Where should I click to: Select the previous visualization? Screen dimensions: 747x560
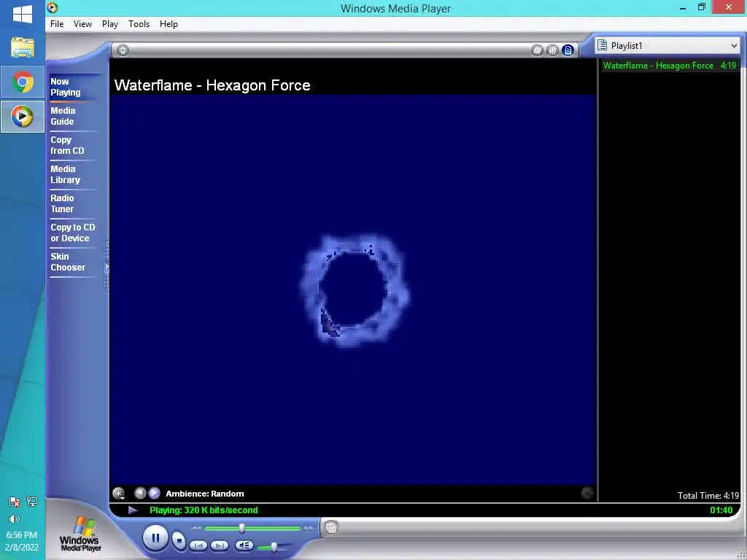tap(139, 494)
